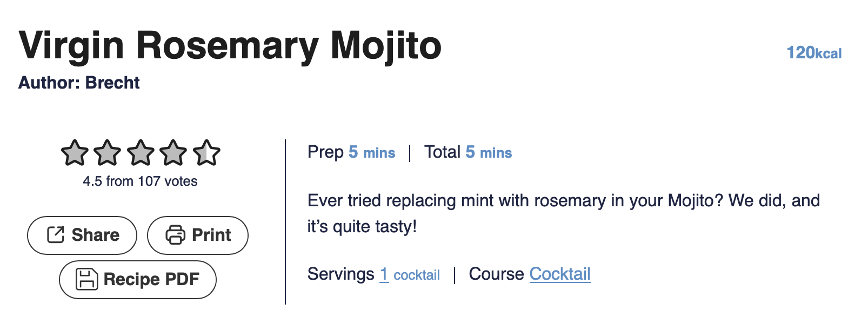The height and width of the screenshot is (324, 868).
Task: Click the Virgin Rosemary Mojito title
Action: 230,45
